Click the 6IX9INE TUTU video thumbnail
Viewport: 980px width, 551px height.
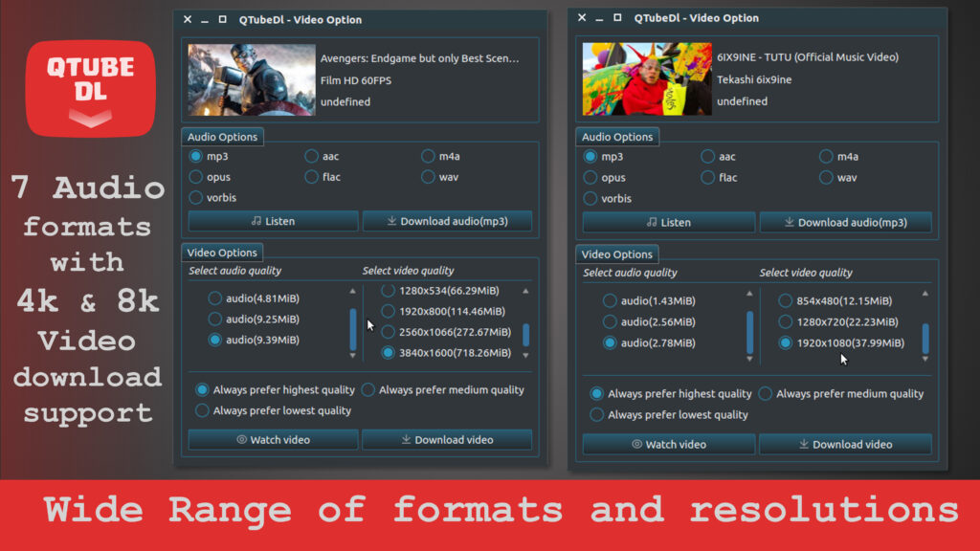point(646,79)
